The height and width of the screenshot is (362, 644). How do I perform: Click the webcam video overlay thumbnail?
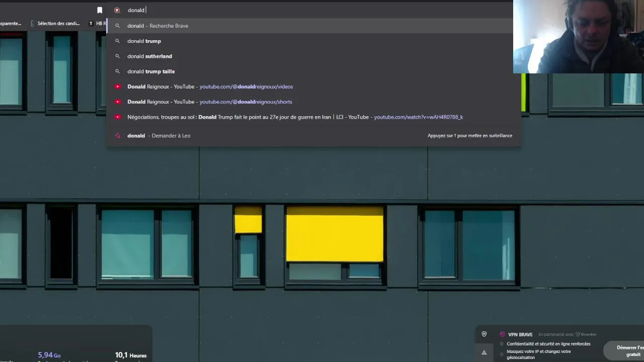[x=579, y=37]
